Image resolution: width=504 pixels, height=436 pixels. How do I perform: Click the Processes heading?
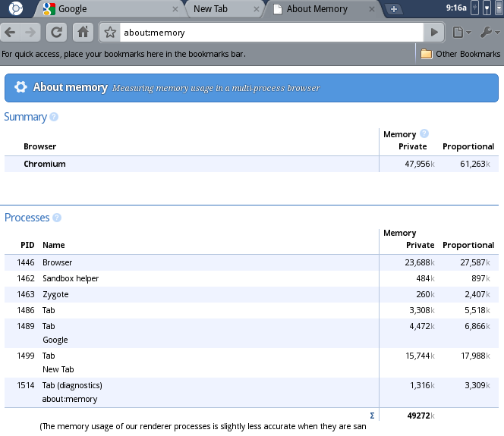(x=27, y=218)
